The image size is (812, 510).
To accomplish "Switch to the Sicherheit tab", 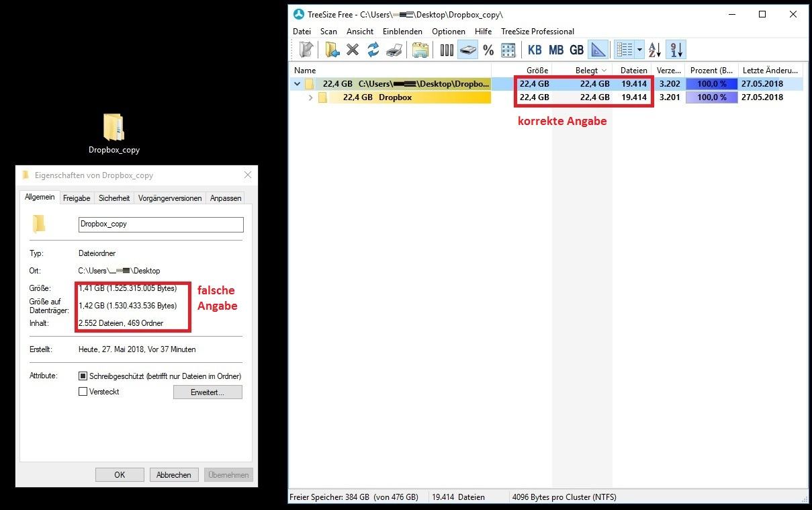I will [x=114, y=198].
